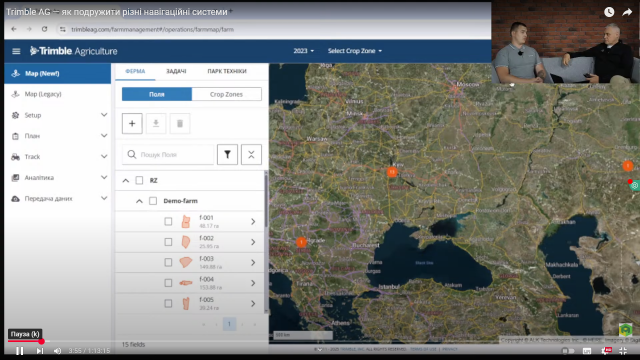Click the download fields icon
This screenshot has width=640, height=360.
[156, 124]
